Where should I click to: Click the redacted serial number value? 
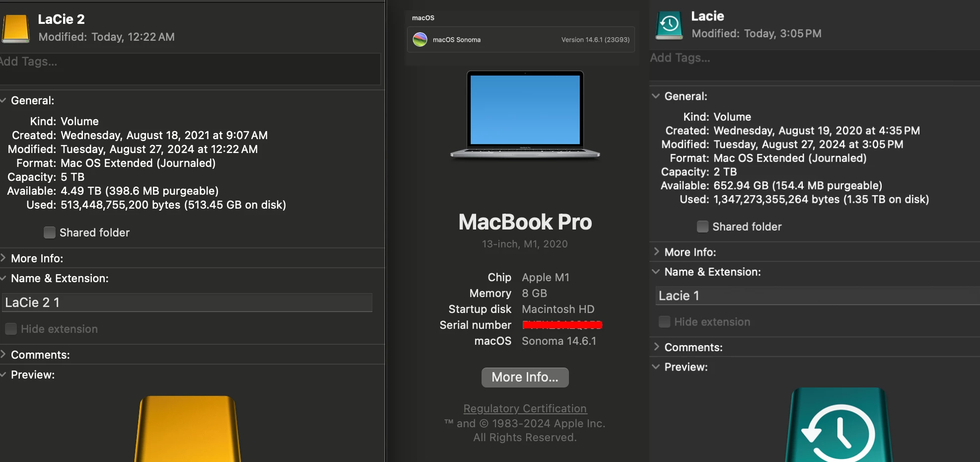562,325
